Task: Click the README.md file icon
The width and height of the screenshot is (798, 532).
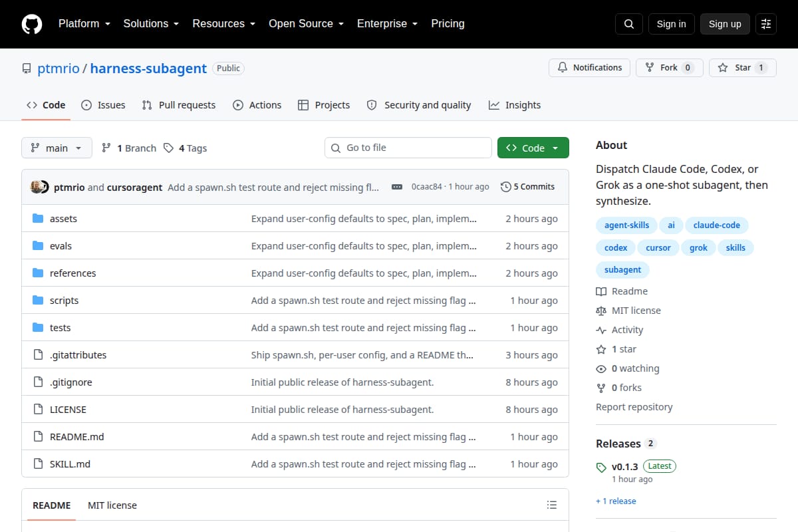Action: pyautogui.click(x=38, y=437)
